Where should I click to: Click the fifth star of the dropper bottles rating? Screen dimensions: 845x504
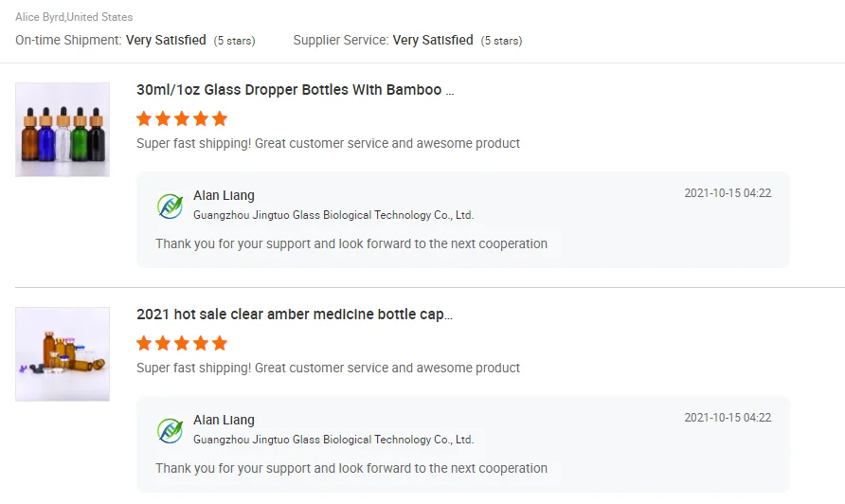(x=220, y=118)
